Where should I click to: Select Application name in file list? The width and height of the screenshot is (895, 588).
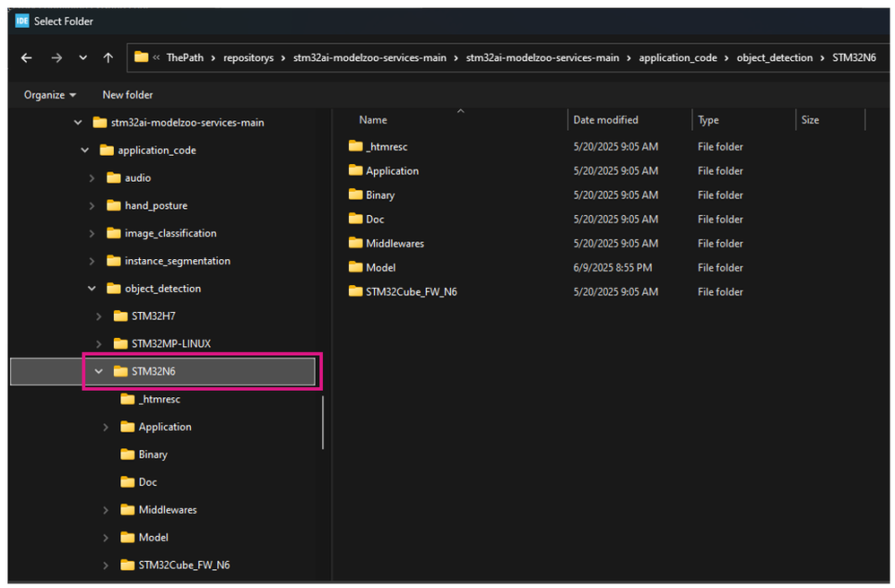392,170
